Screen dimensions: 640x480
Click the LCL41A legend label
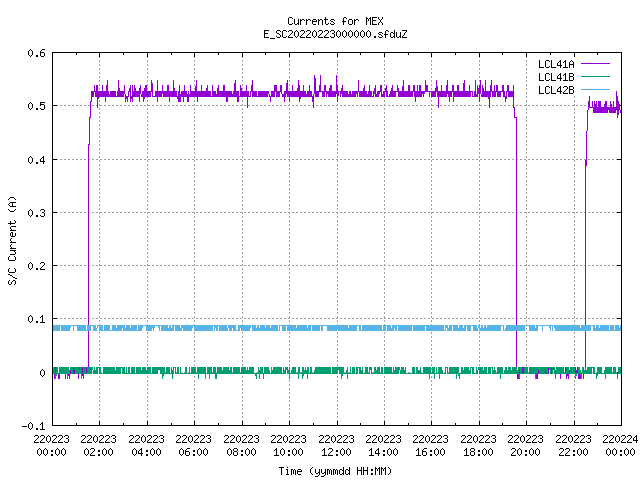[556, 64]
